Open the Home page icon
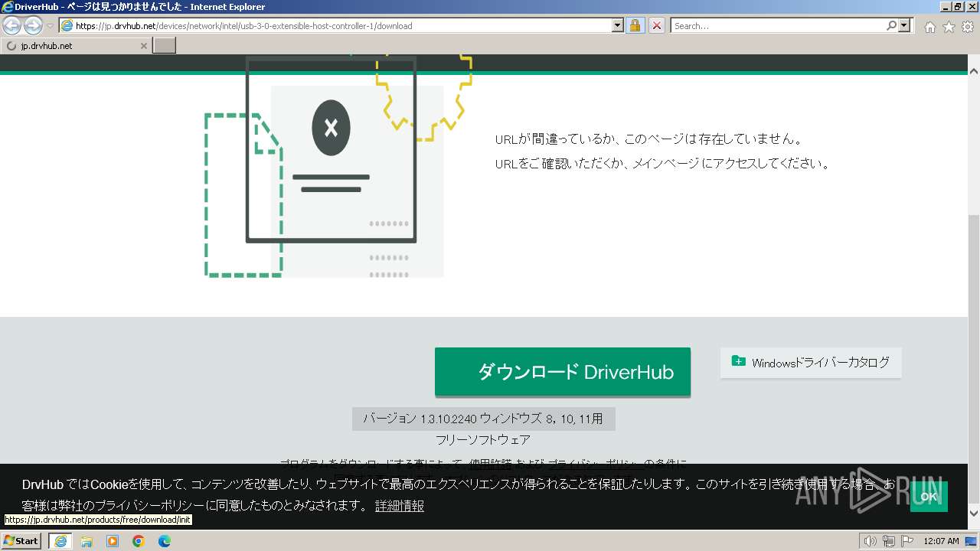This screenshot has width=980, height=551. tap(929, 27)
